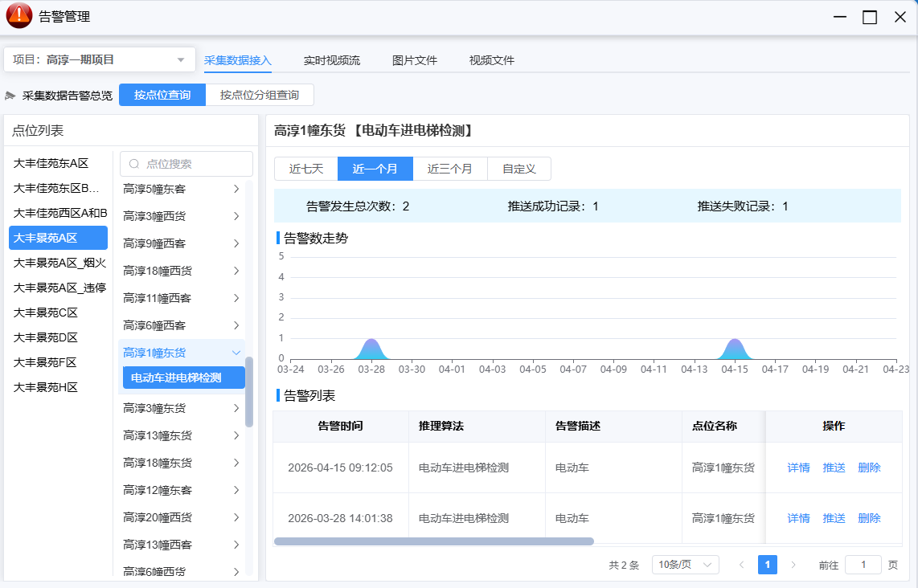
Task: Click the 点位搜索 search field
Action: pyautogui.click(x=186, y=164)
